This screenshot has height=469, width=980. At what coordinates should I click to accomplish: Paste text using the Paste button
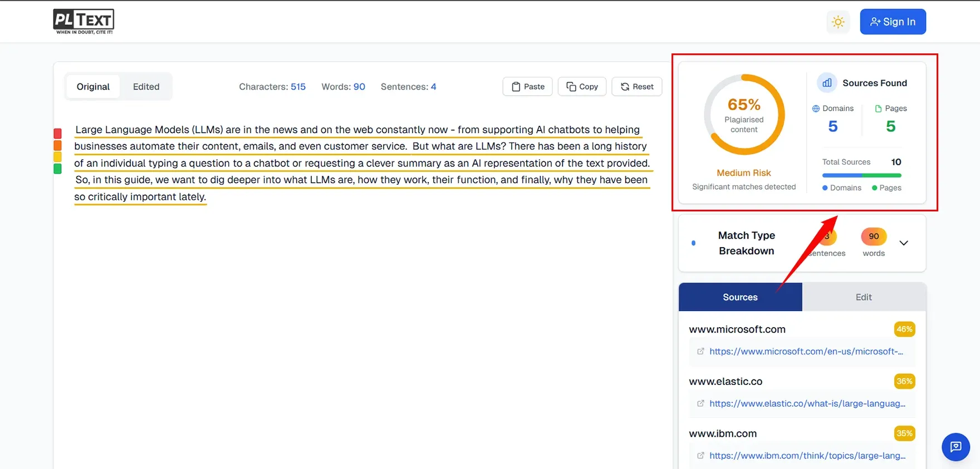527,87
